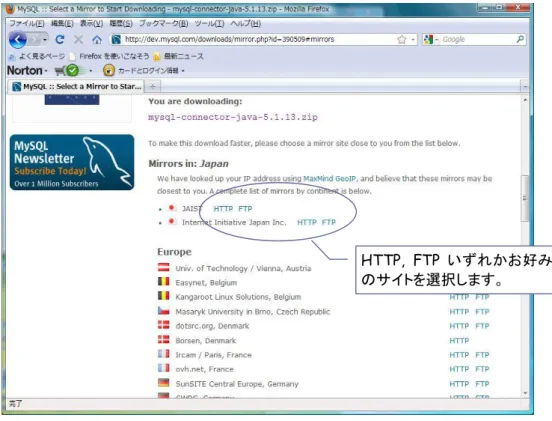Click the Denmark flag beside dotsrc.org
Image resolution: width=552 pixels, height=421 pixels.
(163, 325)
